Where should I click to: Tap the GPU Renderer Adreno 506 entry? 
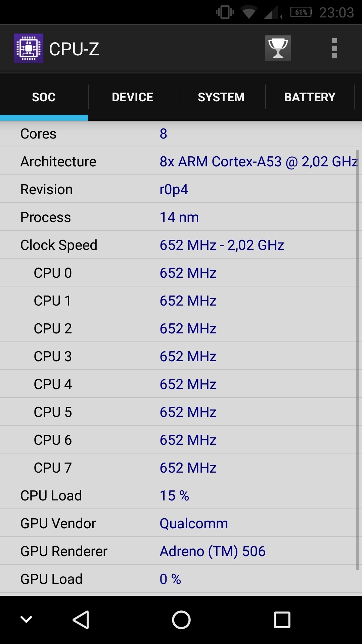point(212,551)
